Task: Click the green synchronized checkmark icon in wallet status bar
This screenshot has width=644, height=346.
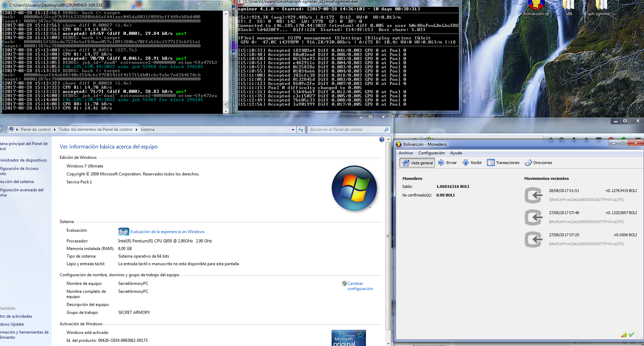Action: (x=632, y=335)
